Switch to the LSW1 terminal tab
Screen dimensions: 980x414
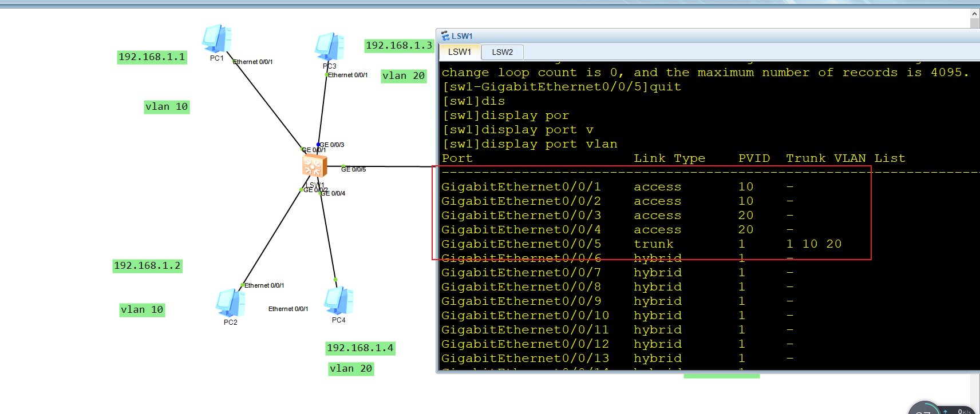coord(460,52)
